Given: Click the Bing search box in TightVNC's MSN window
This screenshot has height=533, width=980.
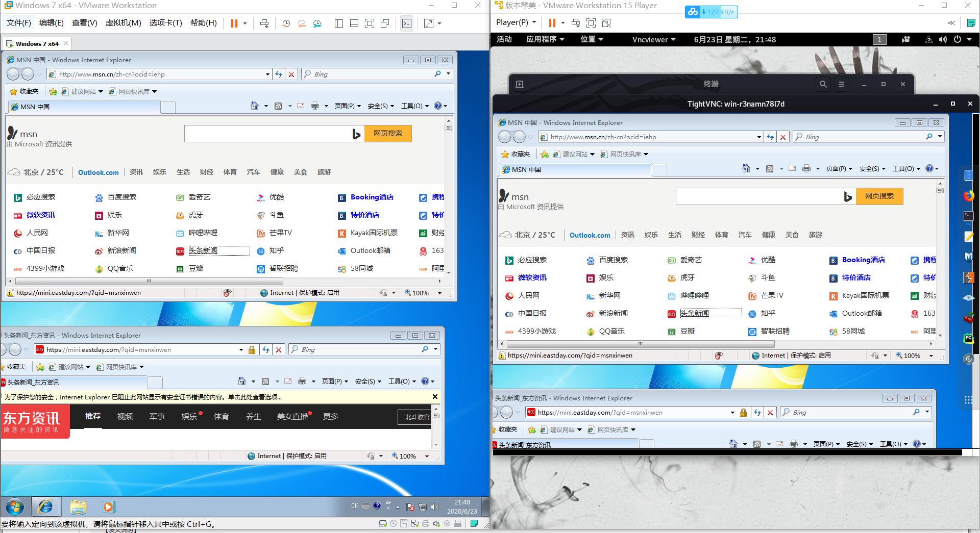Looking at the screenshot, I should [x=864, y=137].
